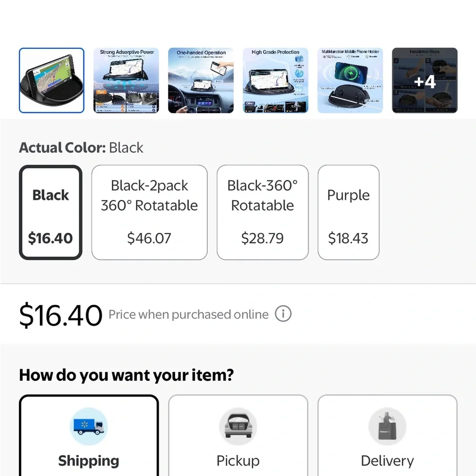Choose Pickup fulfillment option
This screenshot has height=476, width=476.
click(x=238, y=436)
